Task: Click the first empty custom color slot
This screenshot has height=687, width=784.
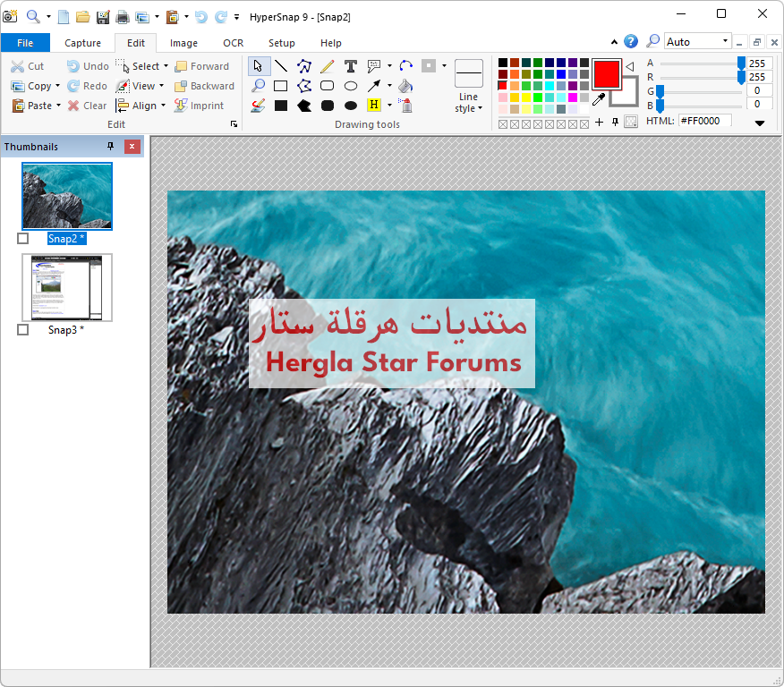Action: (503, 124)
